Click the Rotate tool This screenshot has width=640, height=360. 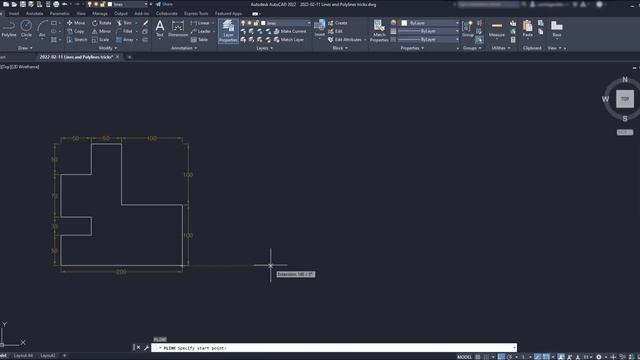102,23
